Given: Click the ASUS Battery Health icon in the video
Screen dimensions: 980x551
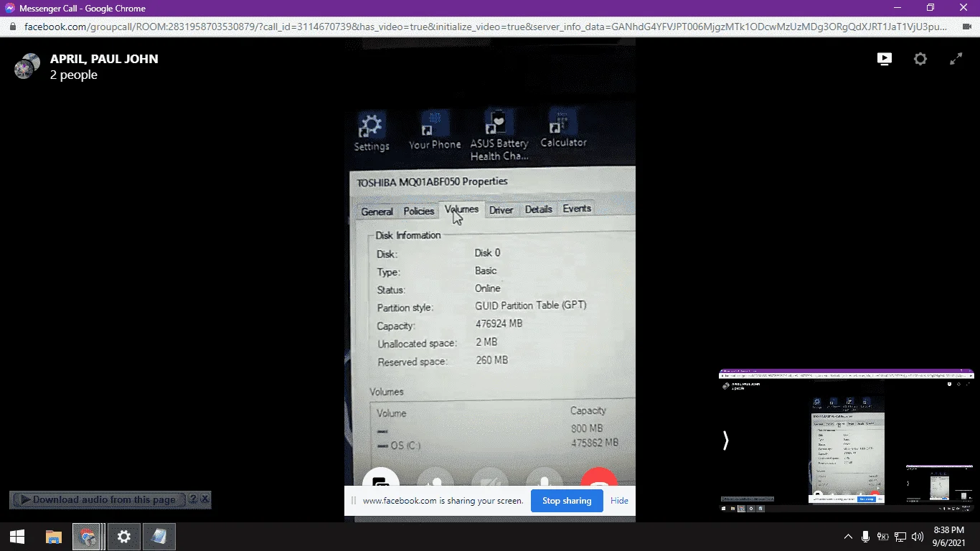Looking at the screenshot, I should pyautogui.click(x=499, y=136).
